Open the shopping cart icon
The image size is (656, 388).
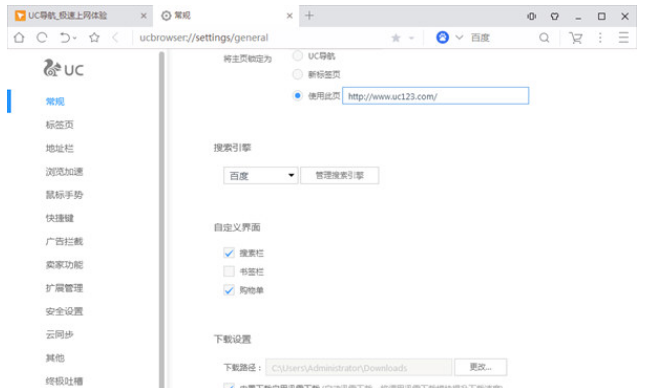click(576, 38)
